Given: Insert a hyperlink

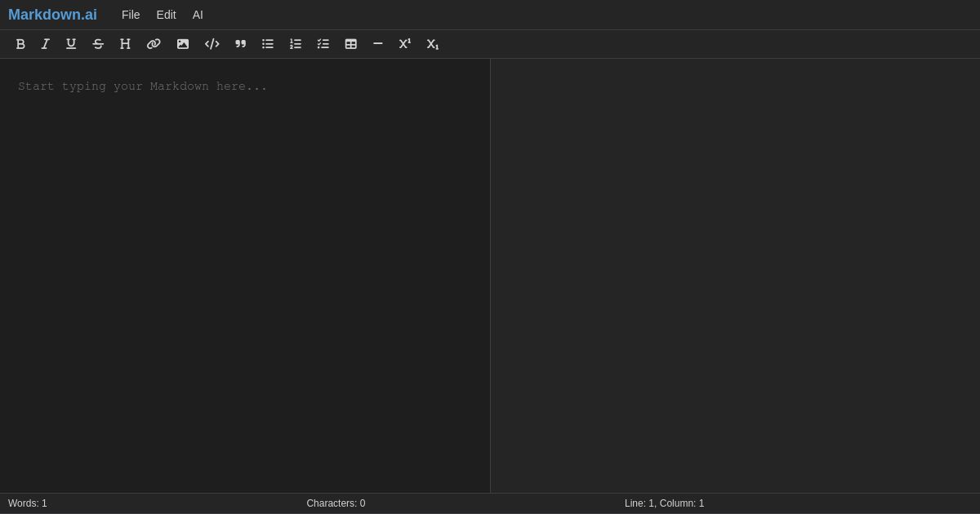Looking at the screenshot, I should [154, 44].
